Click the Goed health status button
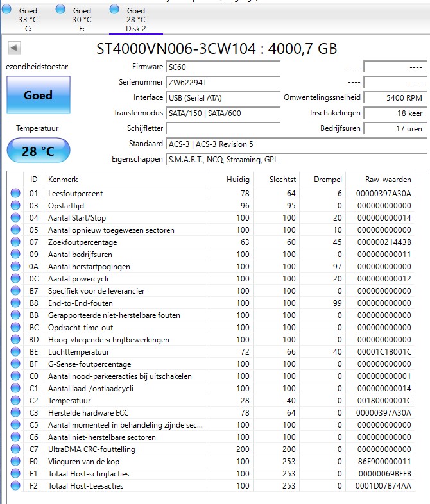The width and height of the screenshot is (430, 504). click(x=39, y=95)
